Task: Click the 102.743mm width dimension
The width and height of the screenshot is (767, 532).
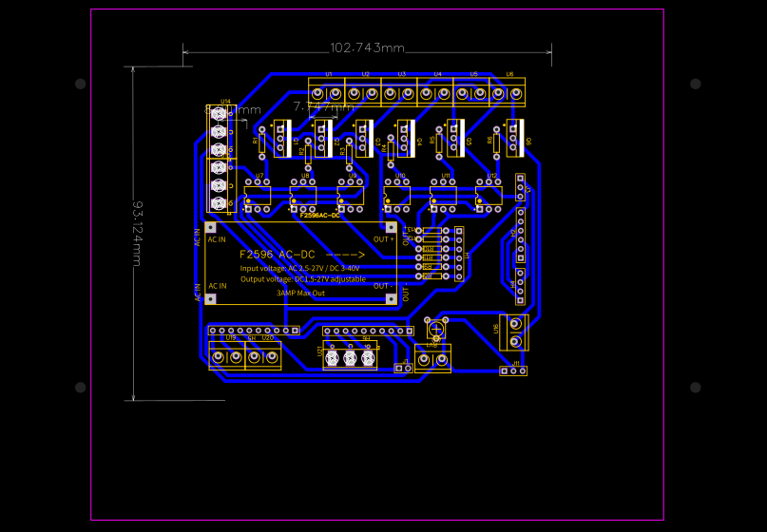Action: 368,48
